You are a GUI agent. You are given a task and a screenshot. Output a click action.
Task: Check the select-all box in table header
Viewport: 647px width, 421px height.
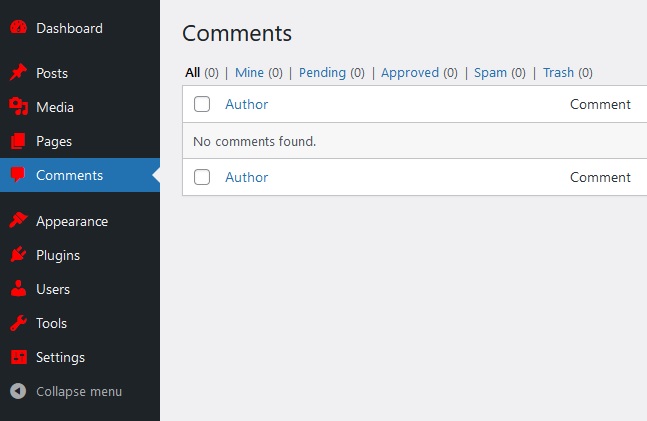(202, 104)
